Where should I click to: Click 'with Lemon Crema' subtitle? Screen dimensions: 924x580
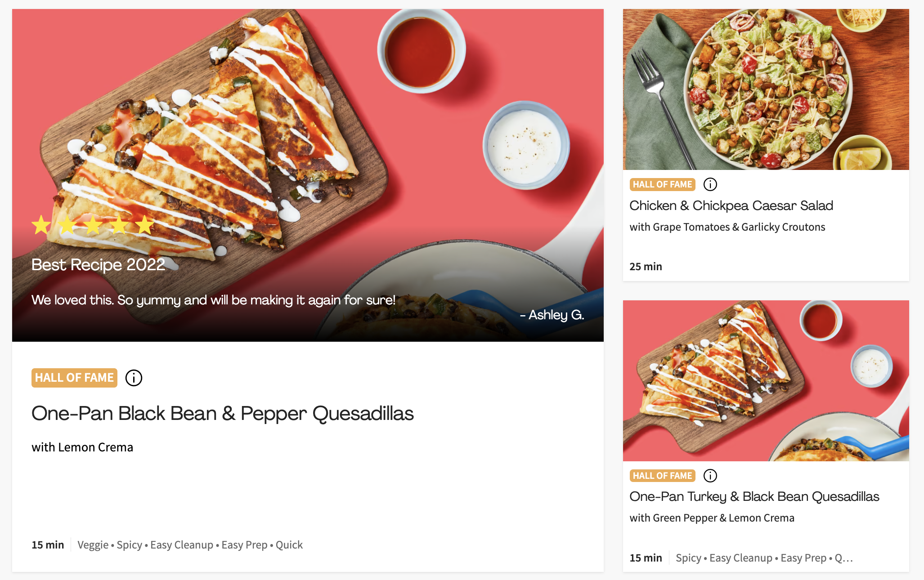click(x=82, y=447)
